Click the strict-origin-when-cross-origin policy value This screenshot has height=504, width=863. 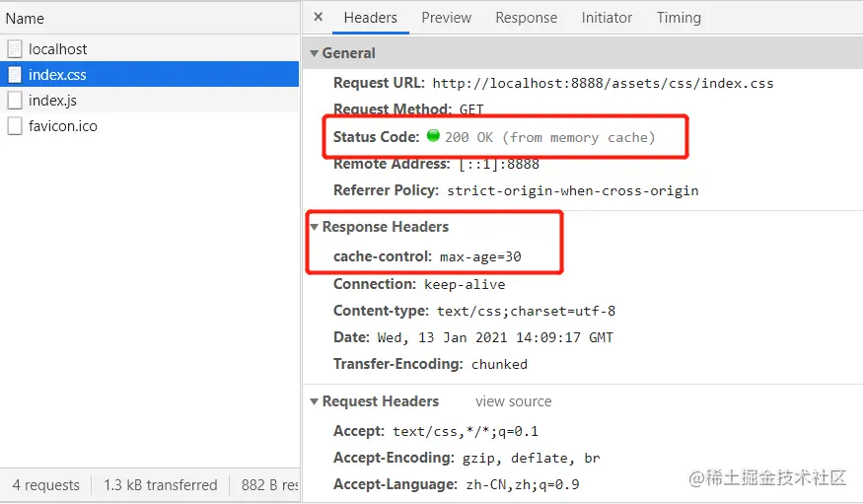tap(572, 190)
